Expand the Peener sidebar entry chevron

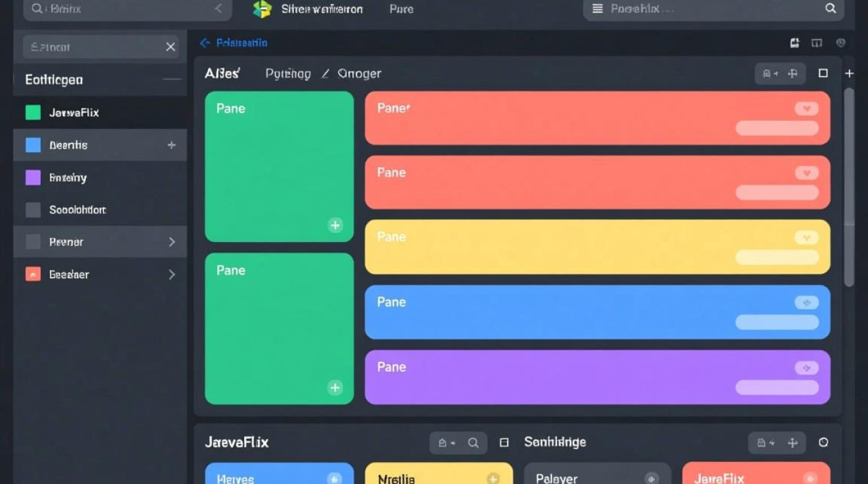coord(171,241)
